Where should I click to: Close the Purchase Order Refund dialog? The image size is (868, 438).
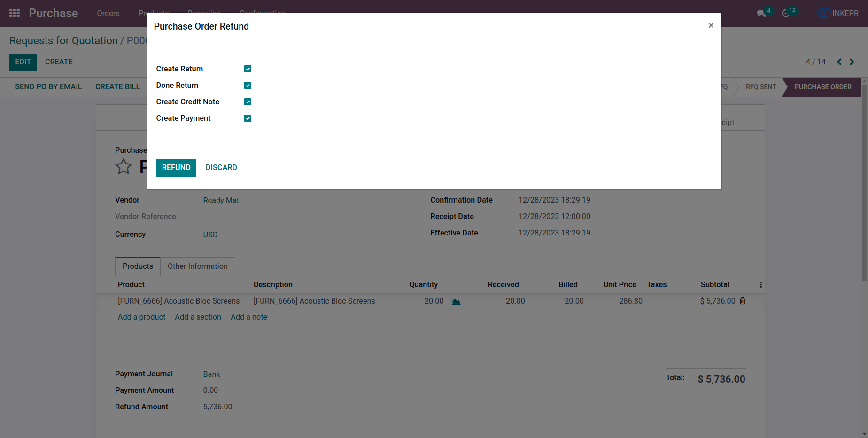click(x=711, y=25)
